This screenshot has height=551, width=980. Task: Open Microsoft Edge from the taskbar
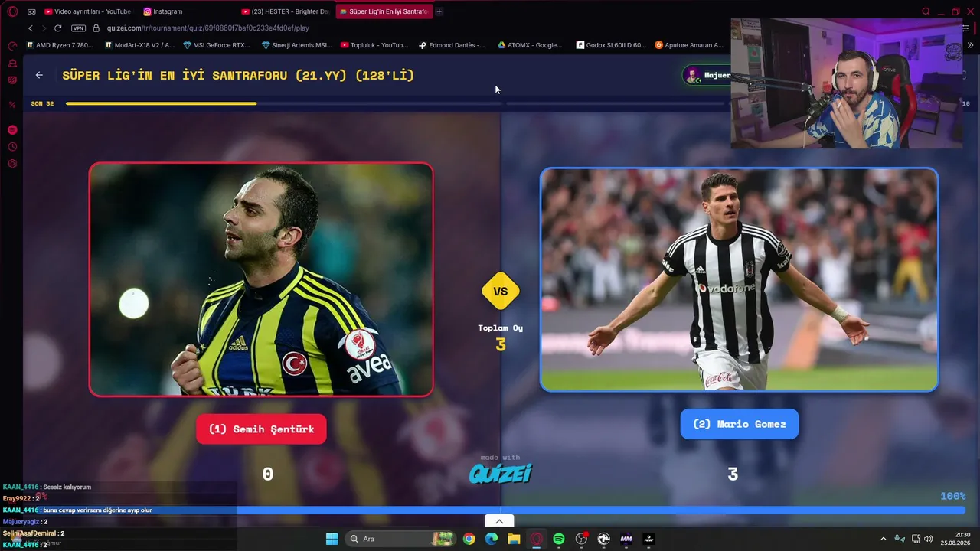492,539
